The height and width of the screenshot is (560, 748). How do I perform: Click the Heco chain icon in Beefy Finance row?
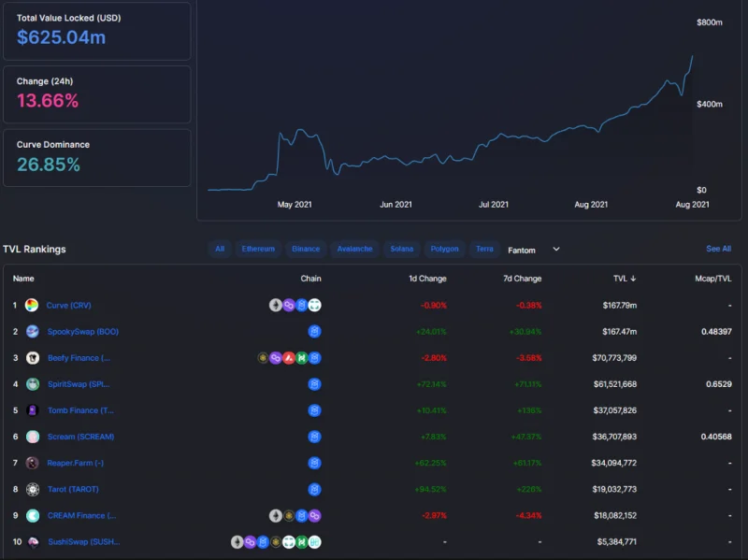pos(301,358)
